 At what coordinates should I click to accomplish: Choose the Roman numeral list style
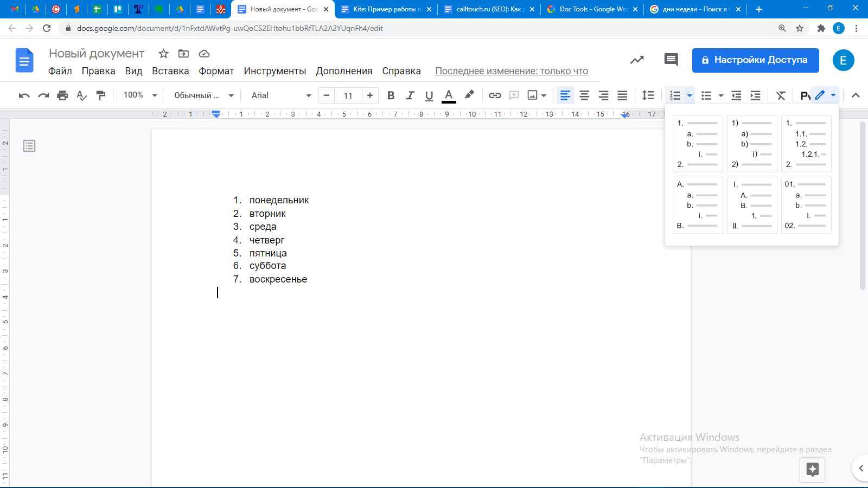751,205
